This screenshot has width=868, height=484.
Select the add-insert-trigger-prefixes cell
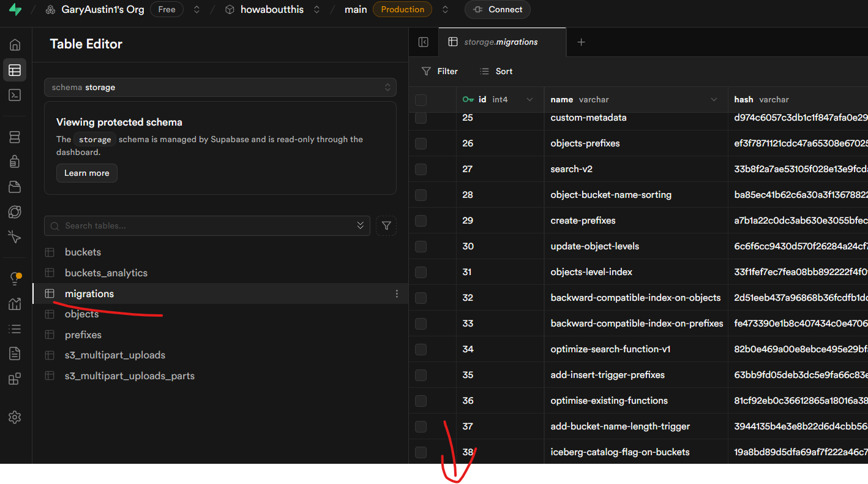click(636, 375)
